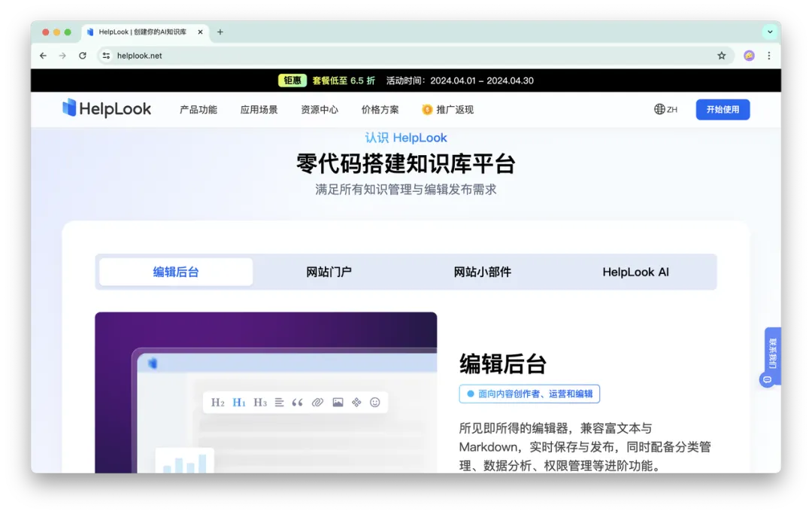Image resolution: width=812 pixels, height=514 pixels.
Task: Switch to the 网站门户 tab
Action: (x=327, y=272)
